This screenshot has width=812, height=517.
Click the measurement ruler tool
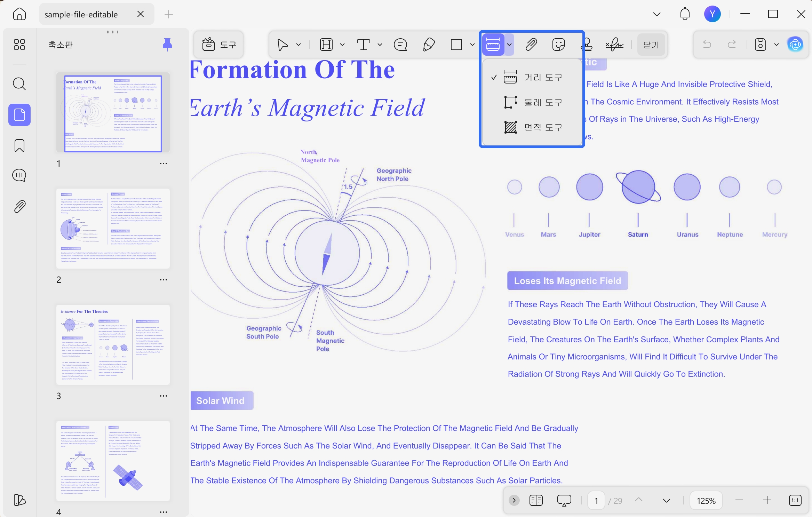tap(493, 45)
